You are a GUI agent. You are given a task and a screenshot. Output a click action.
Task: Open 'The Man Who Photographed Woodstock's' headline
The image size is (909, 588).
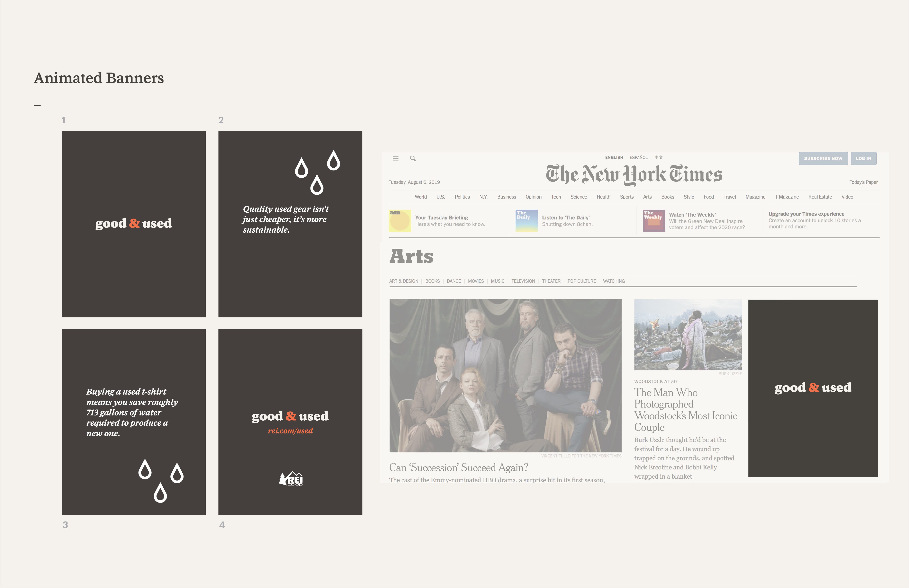[686, 410]
